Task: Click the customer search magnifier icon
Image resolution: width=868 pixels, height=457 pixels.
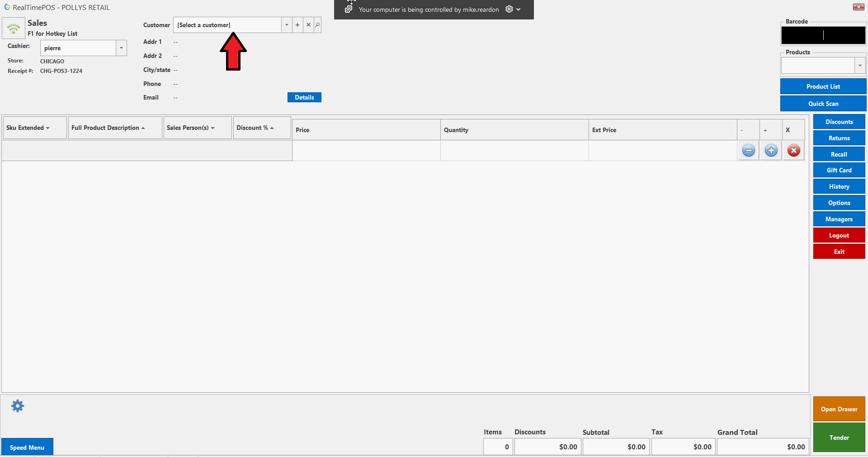Action: point(318,25)
